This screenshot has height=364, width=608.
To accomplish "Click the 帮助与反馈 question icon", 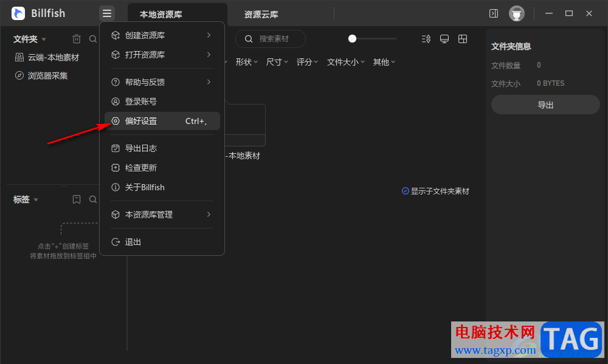I will (116, 82).
